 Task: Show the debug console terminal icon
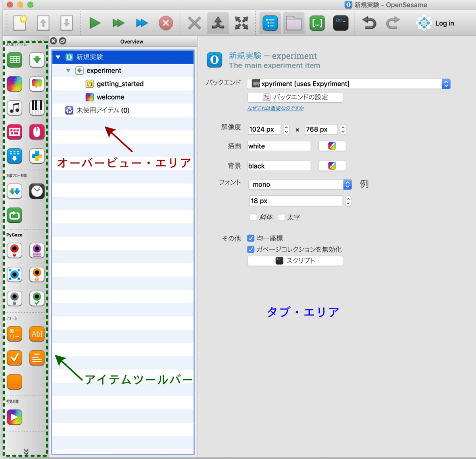[x=341, y=23]
